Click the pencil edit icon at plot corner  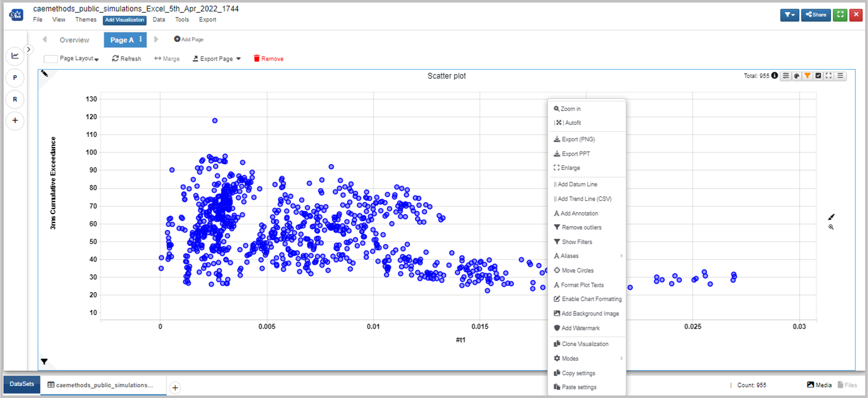[44, 73]
